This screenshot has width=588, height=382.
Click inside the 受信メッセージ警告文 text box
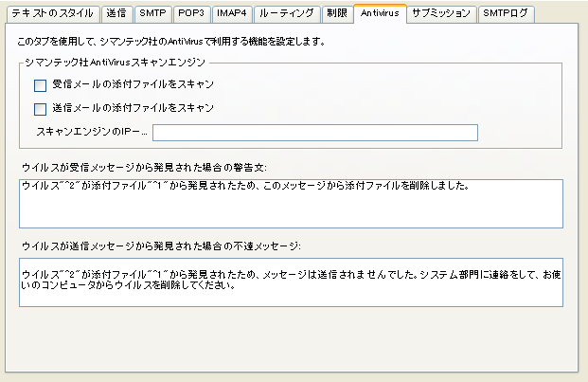coord(291,203)
